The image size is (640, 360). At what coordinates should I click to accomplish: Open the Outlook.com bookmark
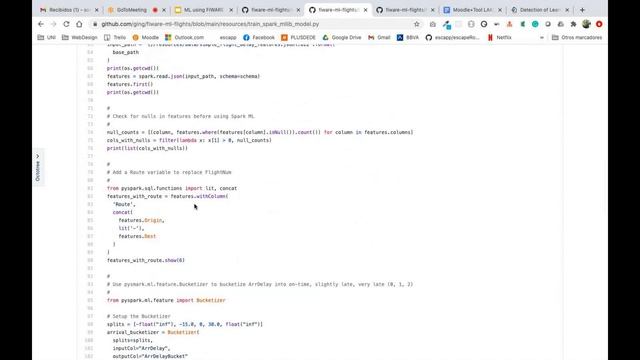click(x=184, y=37)
